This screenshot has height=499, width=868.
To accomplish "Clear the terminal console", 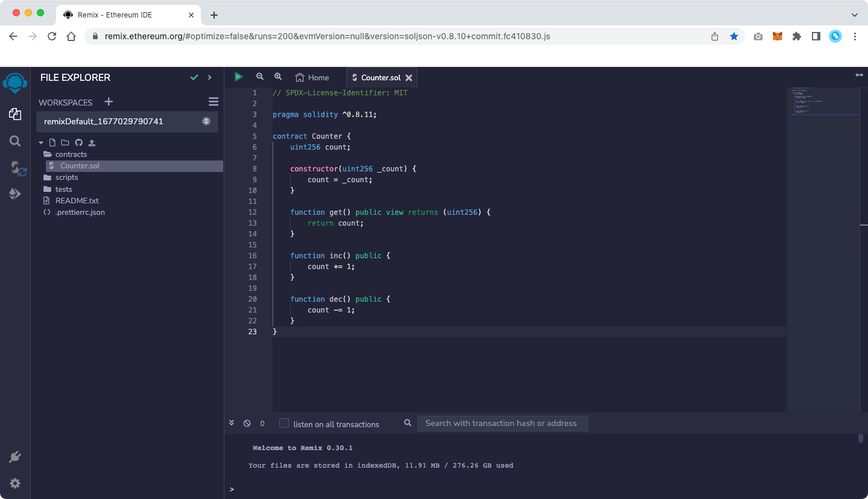I will (247, 424).
